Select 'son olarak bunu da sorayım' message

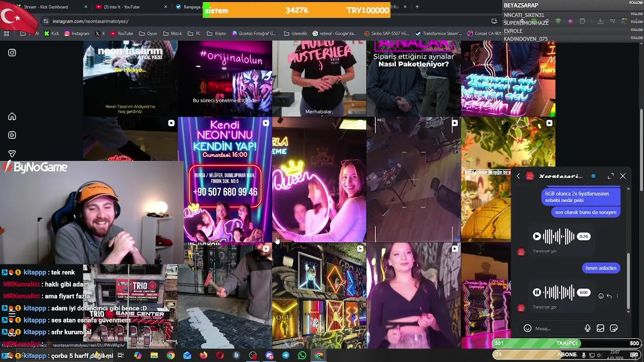pos(586,212)
